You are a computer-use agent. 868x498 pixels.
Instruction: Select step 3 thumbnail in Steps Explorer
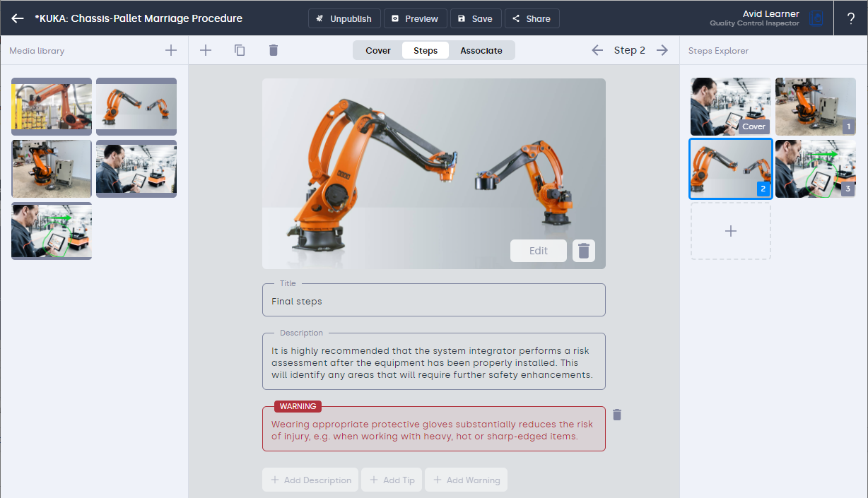(815, 168)
